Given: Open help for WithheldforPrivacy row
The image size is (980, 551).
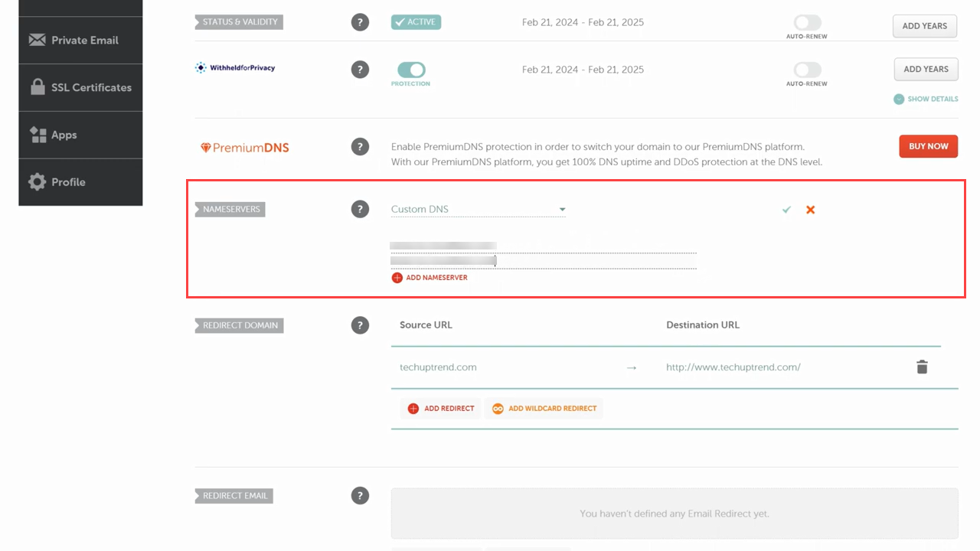Looking at the screenshot, I should point(360,70).
